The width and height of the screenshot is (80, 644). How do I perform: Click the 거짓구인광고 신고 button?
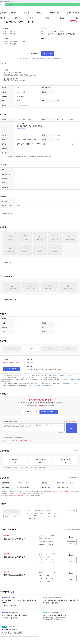[x=74, y=478]
